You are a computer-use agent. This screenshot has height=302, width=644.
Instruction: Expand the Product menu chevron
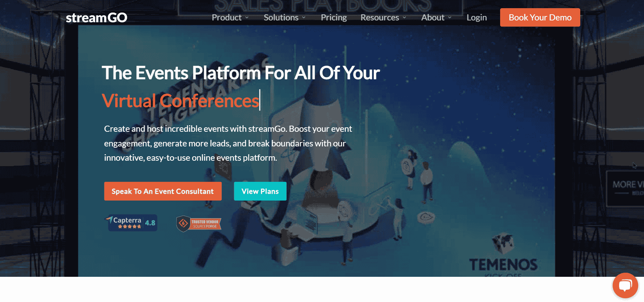pyautogui.click(x=247, y=18)
